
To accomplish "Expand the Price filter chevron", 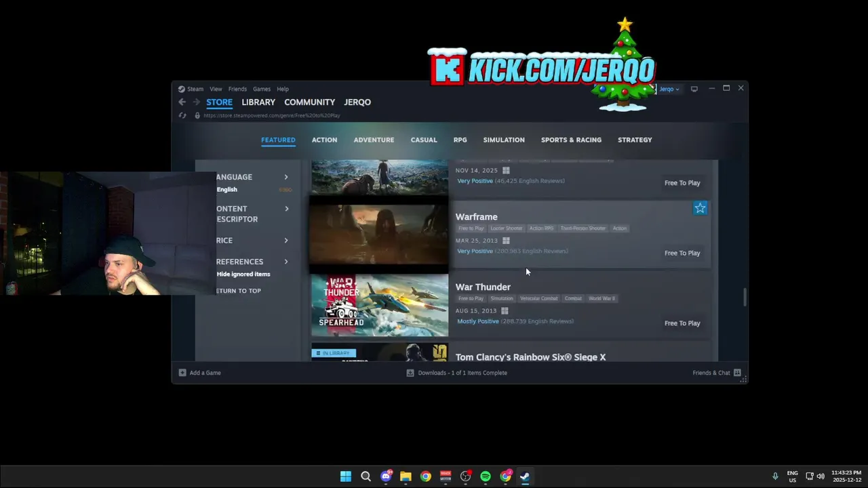I will pyautogui.click(x=286, y=241).
